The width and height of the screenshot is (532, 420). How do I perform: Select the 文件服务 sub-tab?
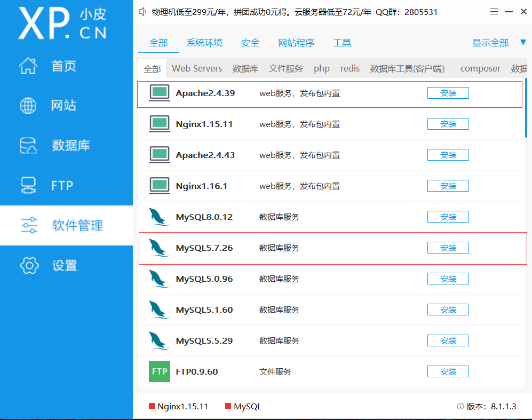point(285,68)
